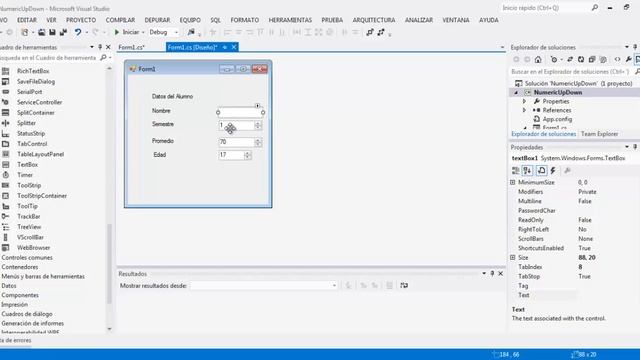Open the Debug configuration dropdown
Image resolution: width=640 pixels, height=360 pixels.
pos(176,32)
